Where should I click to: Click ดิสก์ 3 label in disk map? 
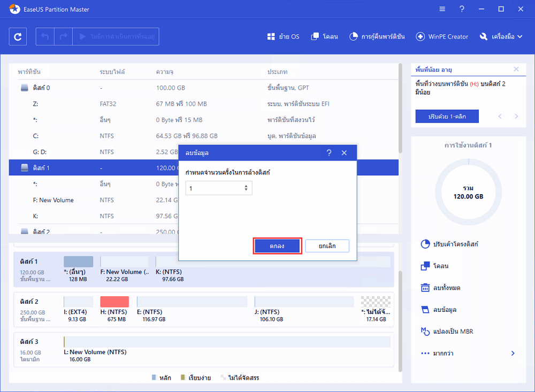tap(29, 342)
